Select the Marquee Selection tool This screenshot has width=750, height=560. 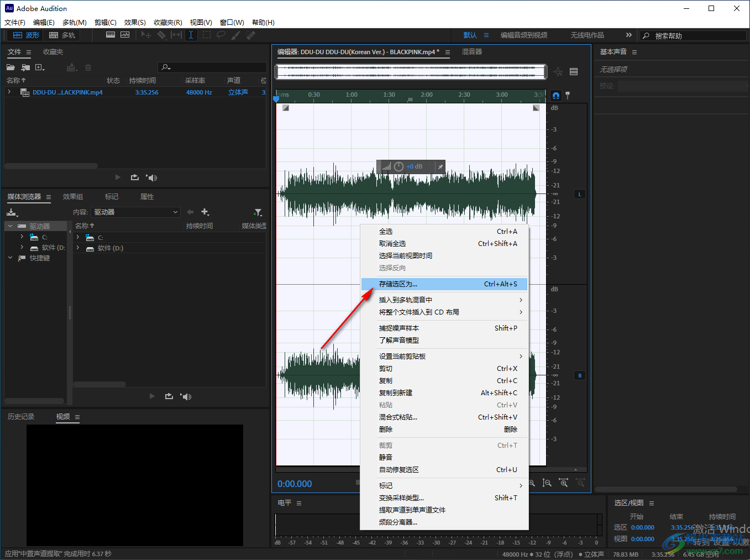207,35
